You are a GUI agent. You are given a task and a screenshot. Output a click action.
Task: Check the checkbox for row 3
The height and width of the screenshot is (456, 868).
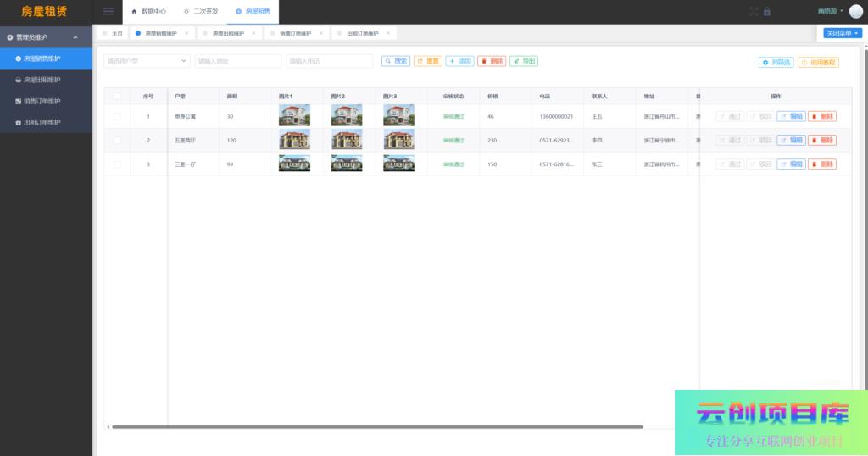coord(117,164)
